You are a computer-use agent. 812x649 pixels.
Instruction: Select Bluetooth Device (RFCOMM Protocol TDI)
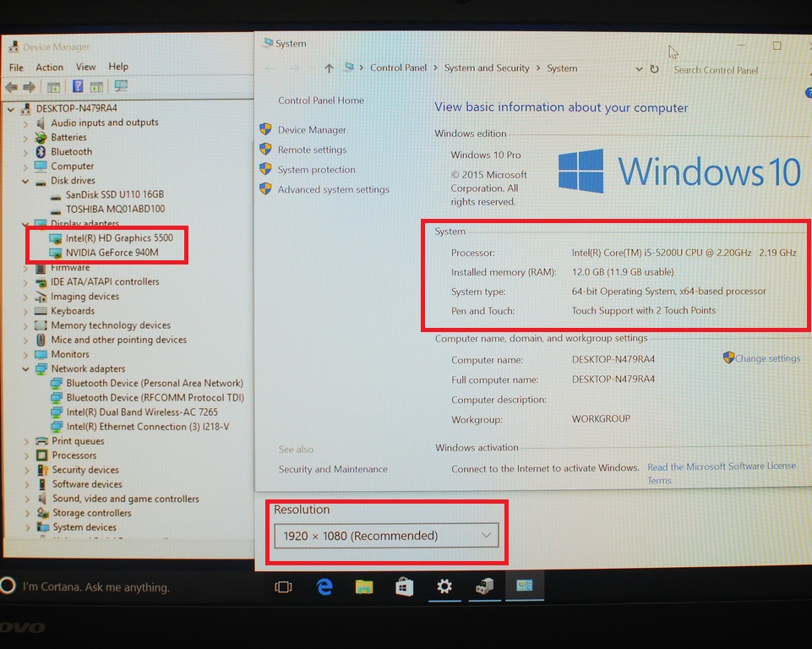pos(155,398)
